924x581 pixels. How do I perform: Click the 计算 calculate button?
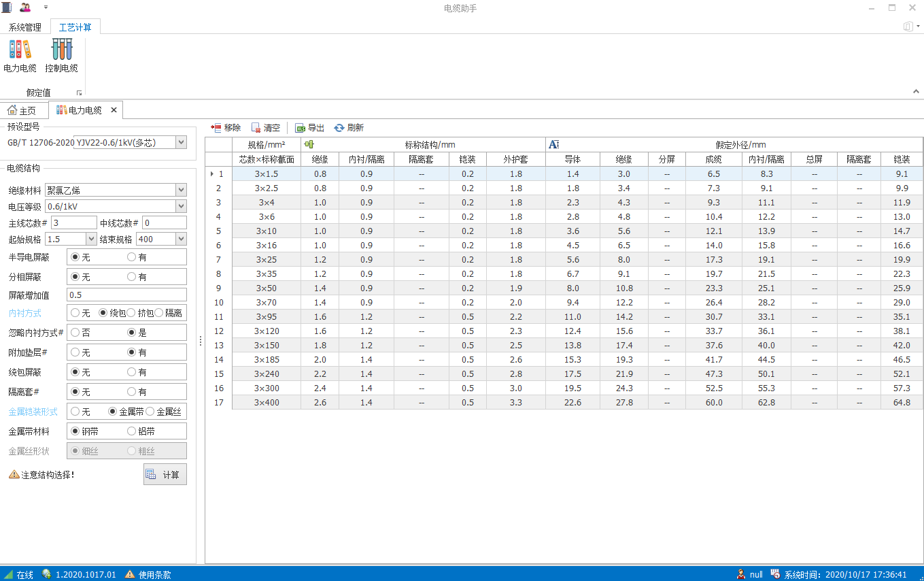coord(165,474)
